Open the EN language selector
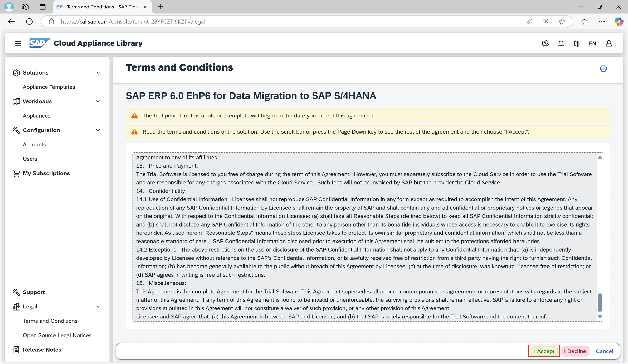This screenshot has width=628, height=364. click(x=592, y=43)
